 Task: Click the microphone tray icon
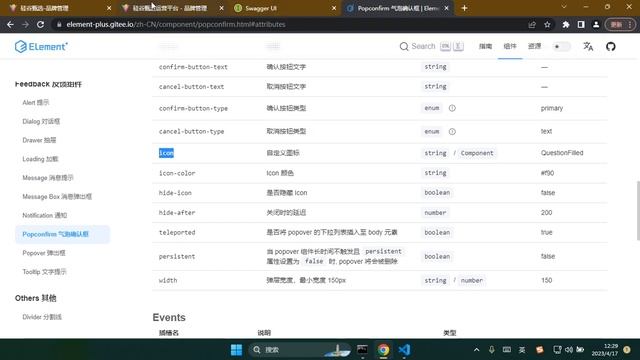coord(491,350)
